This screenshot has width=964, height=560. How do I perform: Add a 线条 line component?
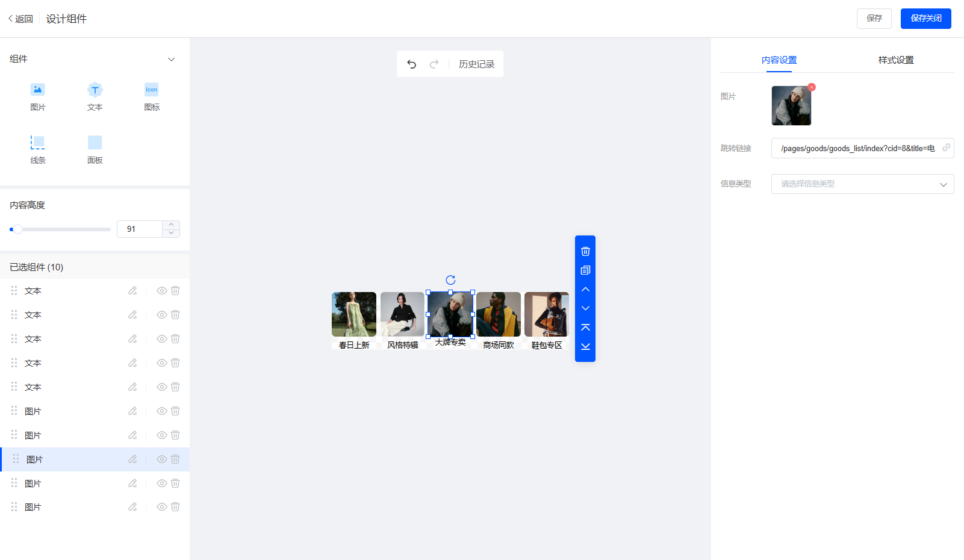pos(38,150)
